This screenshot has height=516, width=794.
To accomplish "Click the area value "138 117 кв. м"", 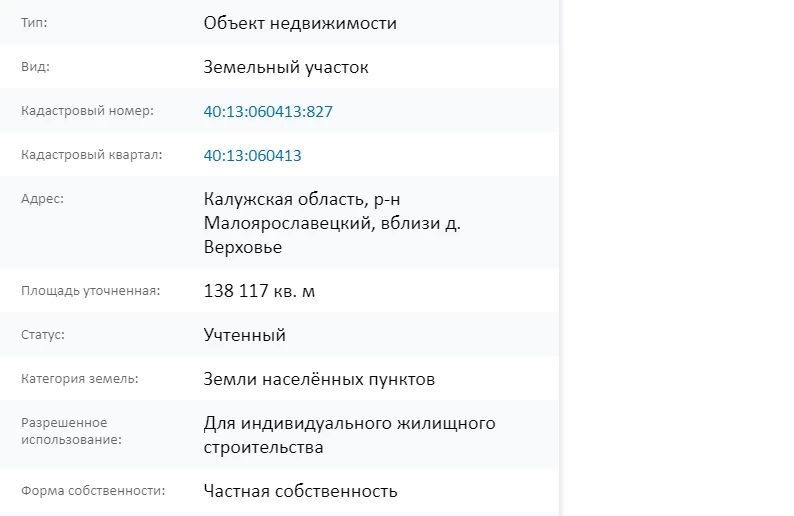I will coord(259,291).
